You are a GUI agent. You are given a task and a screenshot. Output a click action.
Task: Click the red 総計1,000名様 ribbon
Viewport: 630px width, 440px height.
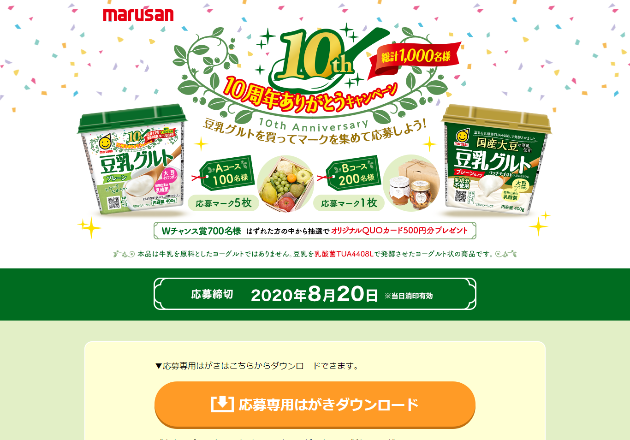415,58
